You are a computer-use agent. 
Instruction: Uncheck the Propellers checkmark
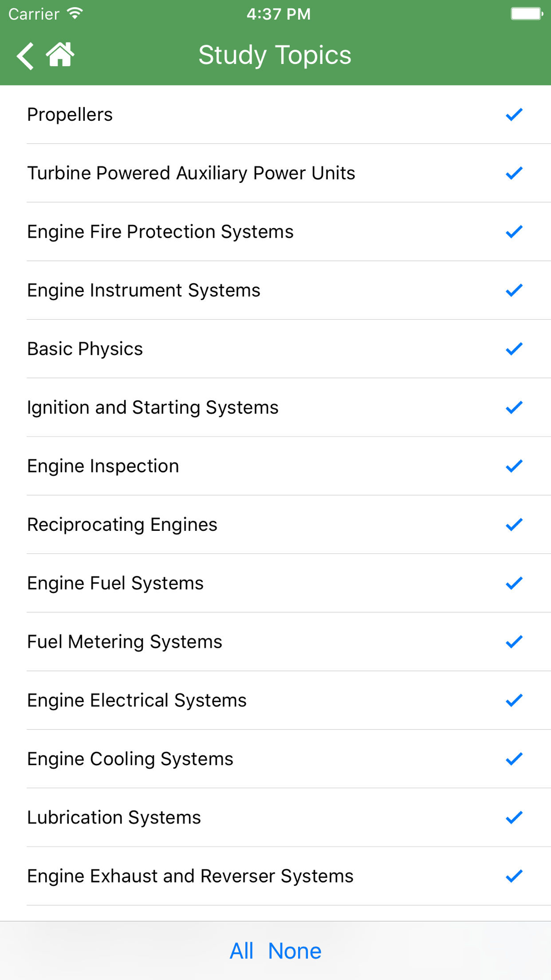click(514, 115)
